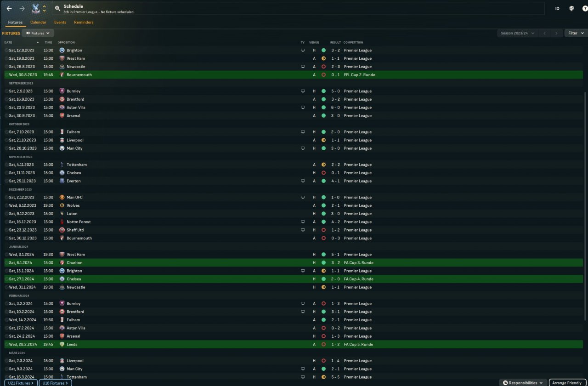This screenshot has width=588, height=386.
Task: Click the Date column sort arrow
Action: tap(38, 43)
